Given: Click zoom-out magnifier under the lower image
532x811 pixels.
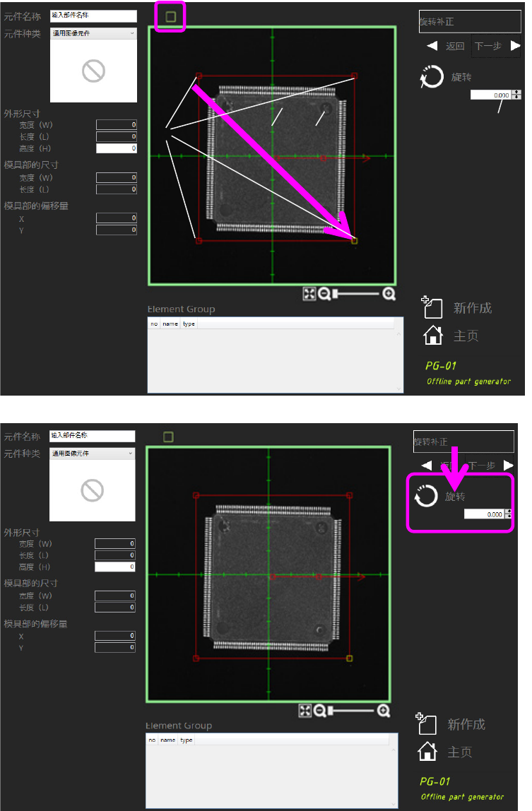Looking at the screenshot, I should click(x=320, y=711).
